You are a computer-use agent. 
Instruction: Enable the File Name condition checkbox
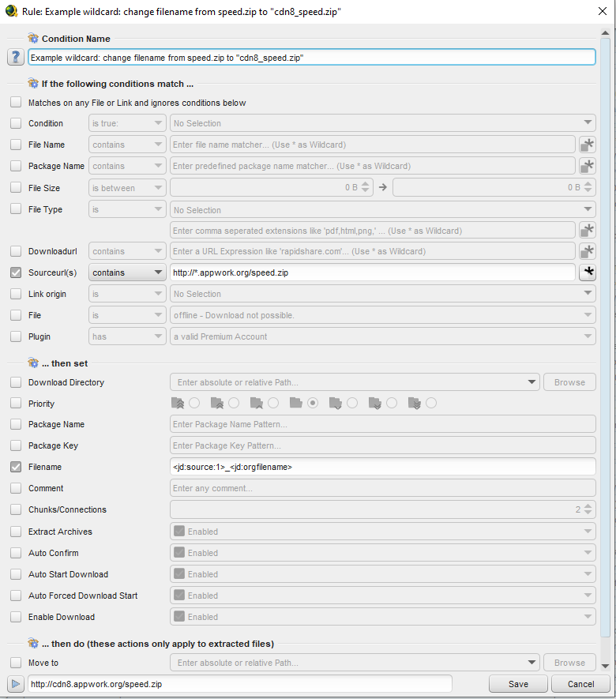(x=16, y=145)
